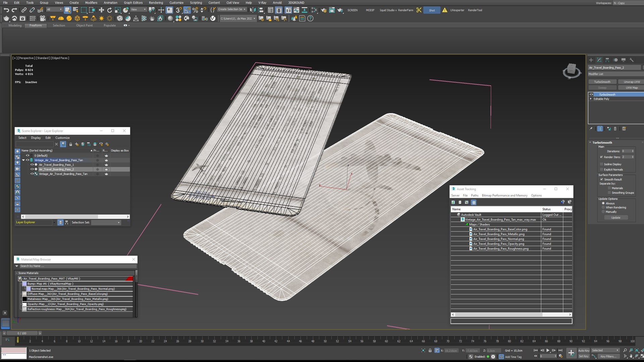Enable Explicit Normals checkbox
The image size is (644, 362).
(601, 170)
